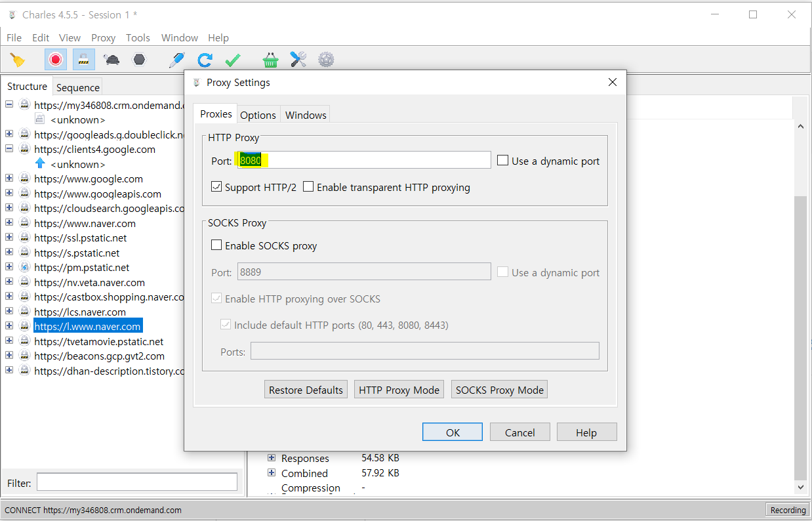The image size is (812, 521).
Task: Click the green basket icon
Action: click(270, 60)
